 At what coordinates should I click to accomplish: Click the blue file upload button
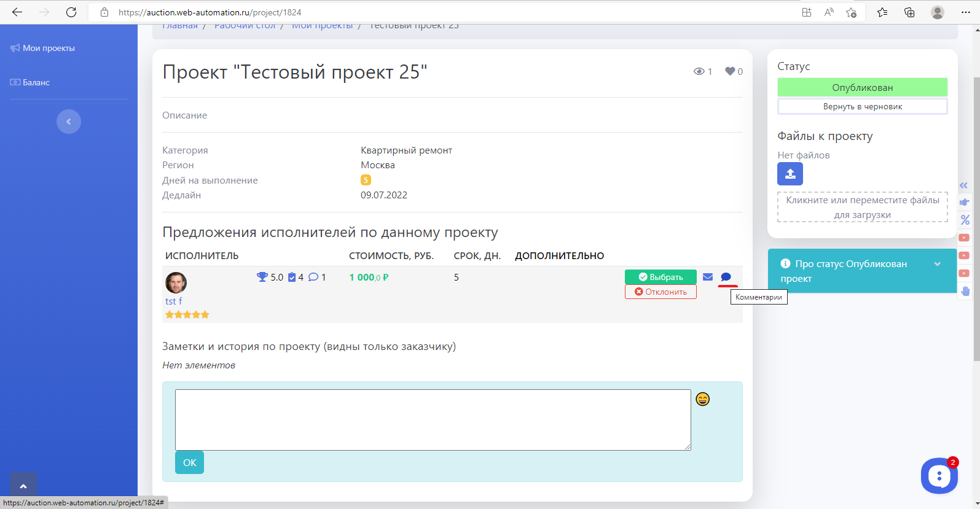tap(790, 174)
